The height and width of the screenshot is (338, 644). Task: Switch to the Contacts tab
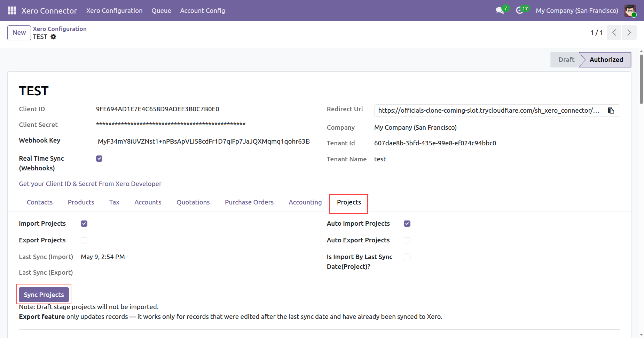coord(40,202)
